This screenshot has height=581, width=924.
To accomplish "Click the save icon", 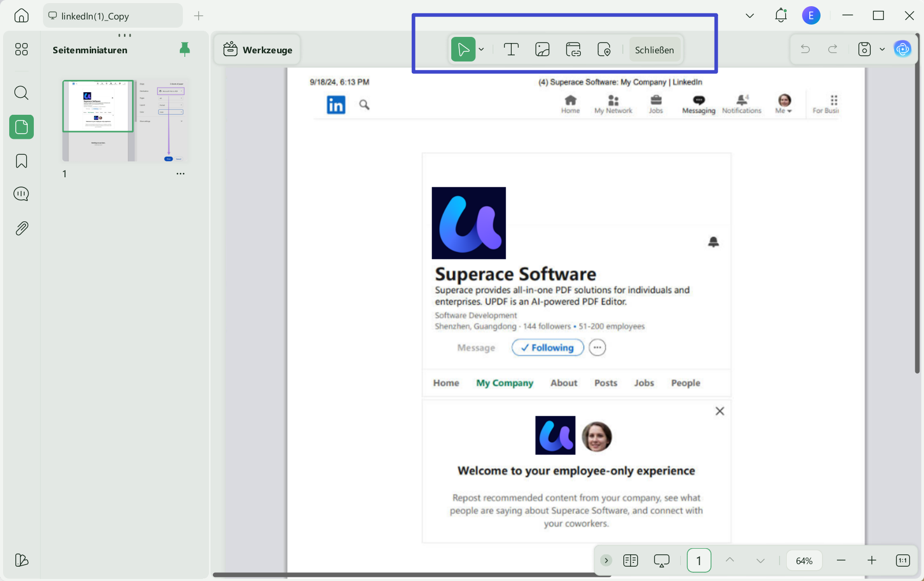I will 865,49.
